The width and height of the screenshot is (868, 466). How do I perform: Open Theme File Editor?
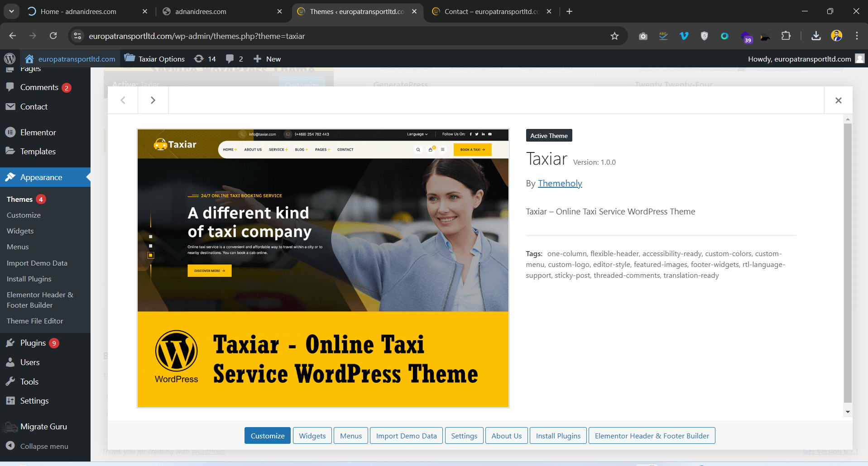pos(35,321)
